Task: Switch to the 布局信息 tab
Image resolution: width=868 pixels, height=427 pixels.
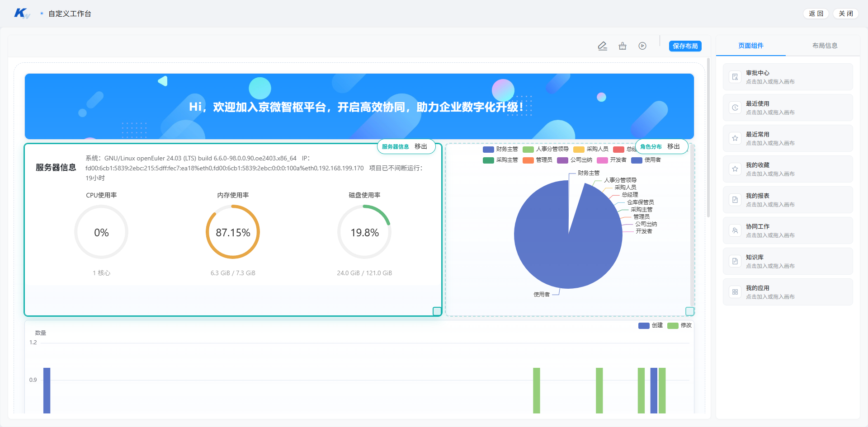Action: pos(825,46)
